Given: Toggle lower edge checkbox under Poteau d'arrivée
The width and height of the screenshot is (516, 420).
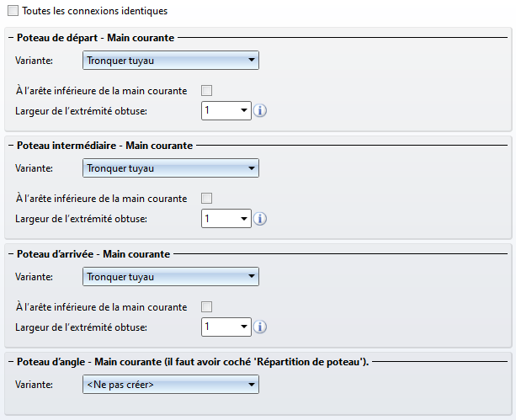Looking at the screenshot, I should tap(207, 306).
